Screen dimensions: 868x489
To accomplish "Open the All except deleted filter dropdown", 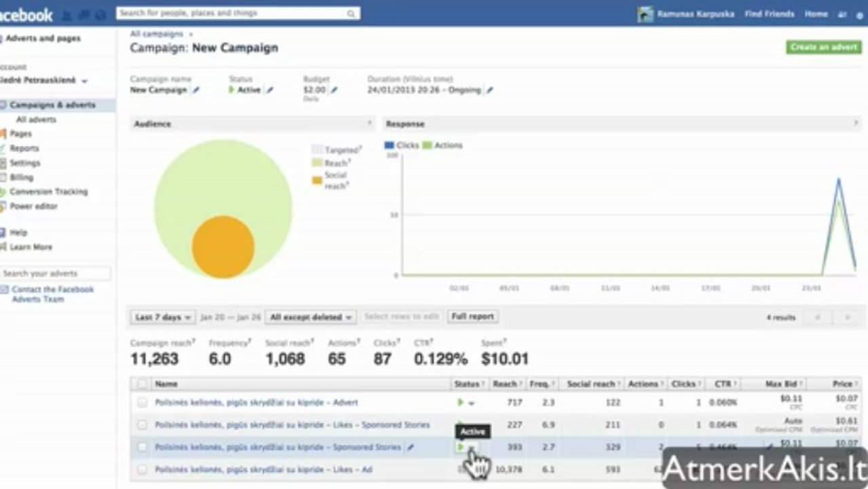I will pyautogui.click(x=311, y=317).
